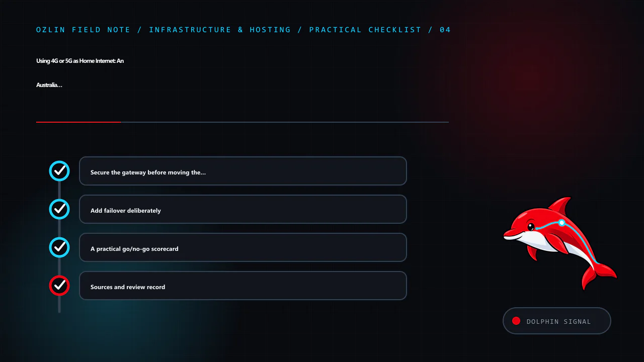The width and height of the screenshot is (644, 362).
Task: Click the title Using 4G or 5G as Home Internet
Action: click(80, 61)
